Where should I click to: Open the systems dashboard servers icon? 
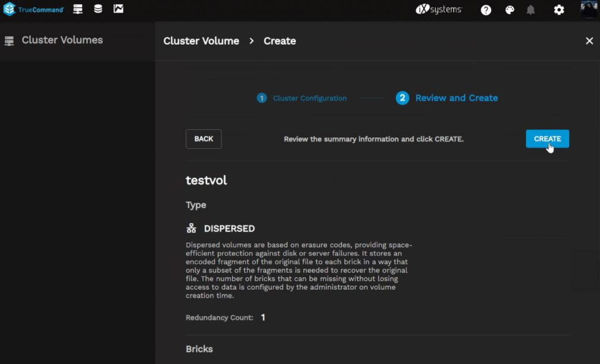78,9
